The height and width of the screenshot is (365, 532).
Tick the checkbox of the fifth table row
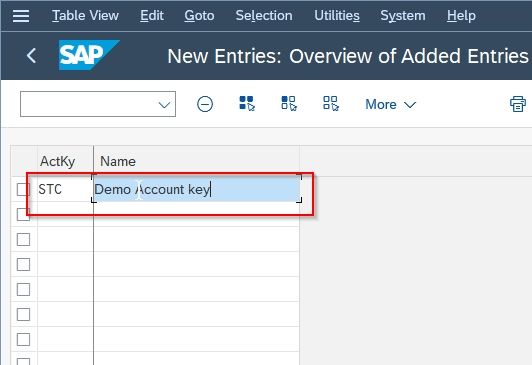23,289
